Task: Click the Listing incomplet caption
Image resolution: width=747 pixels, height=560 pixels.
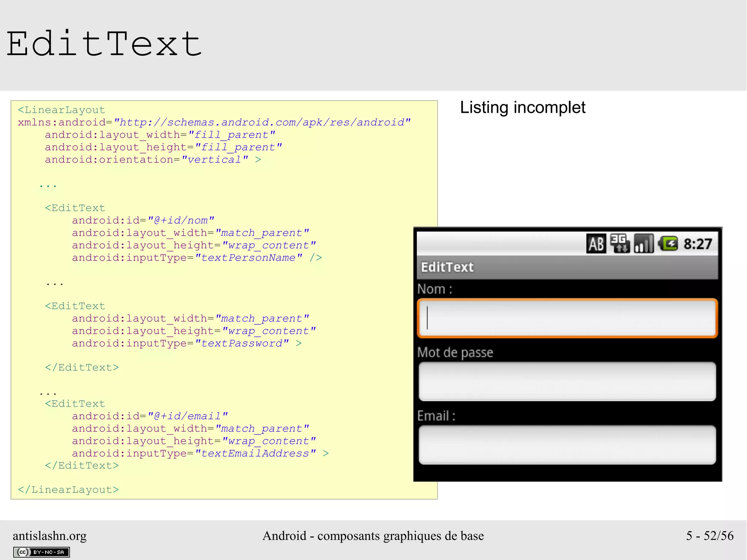Action: pyautogui.click(x=522, y=108)
